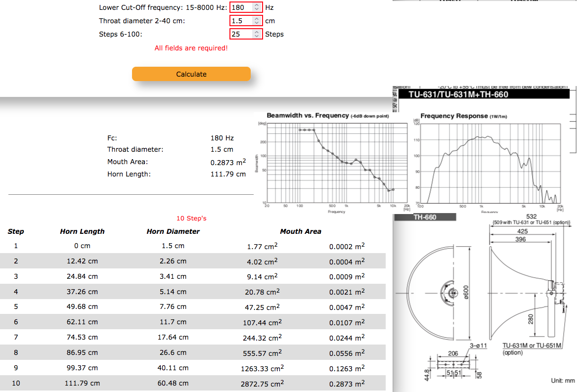Viewport: 582px width, 392px height.
Task: Click mouth area cell '2872.75 cm²'
Action: click(x=262, y=384)
